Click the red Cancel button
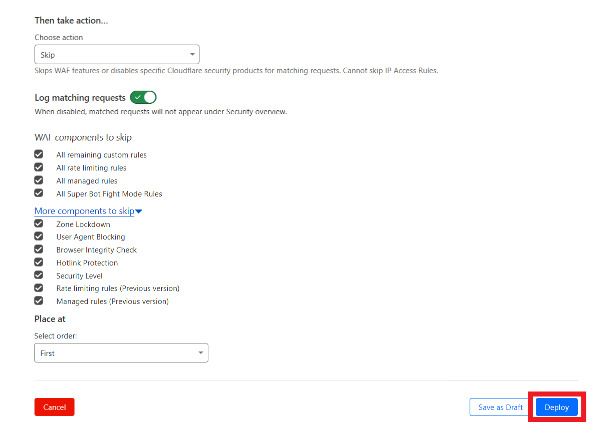This screenshot has height=433, width=610. (54, 407)
